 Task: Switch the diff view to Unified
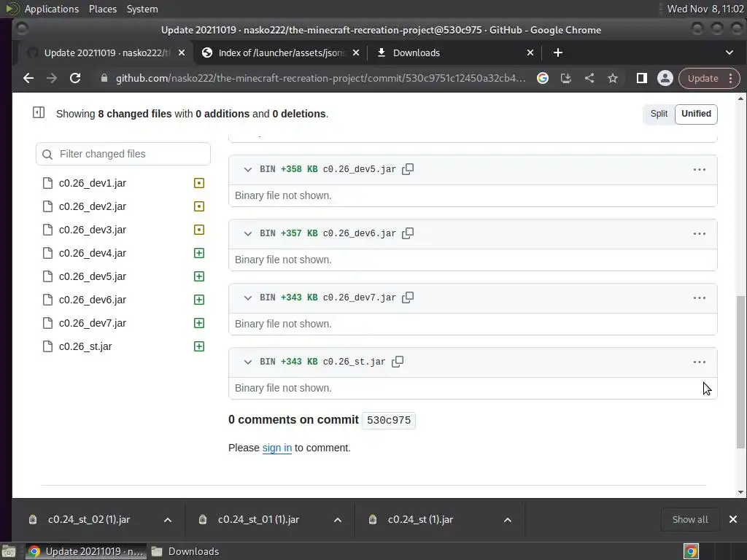tap(696, 114)
